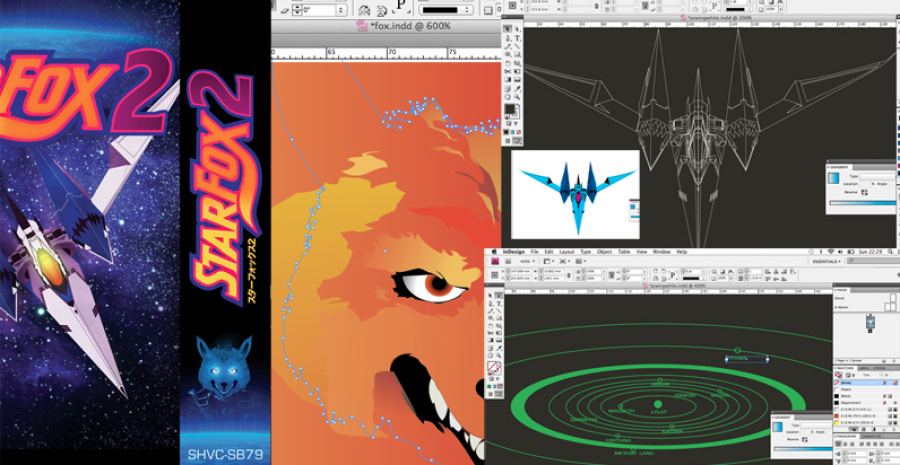Select the [Black] swatch row
Screen dimensions: 900x465
coord(867,396)
